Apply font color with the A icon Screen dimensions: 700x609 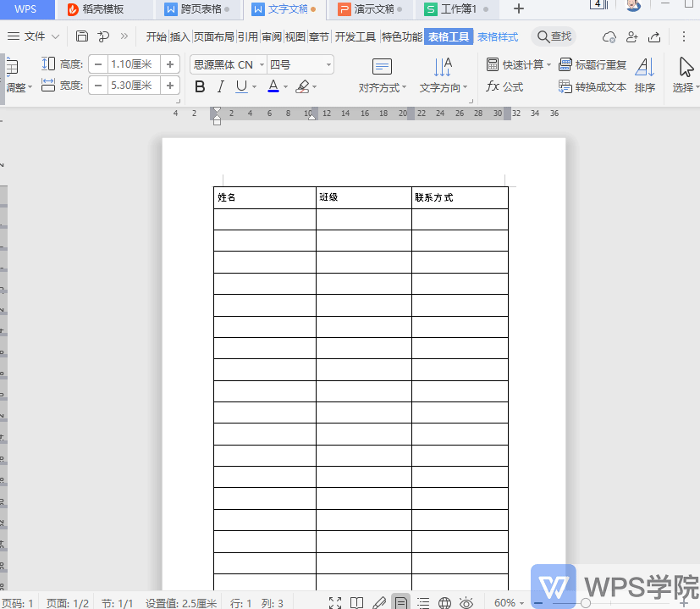click(273, 86)
